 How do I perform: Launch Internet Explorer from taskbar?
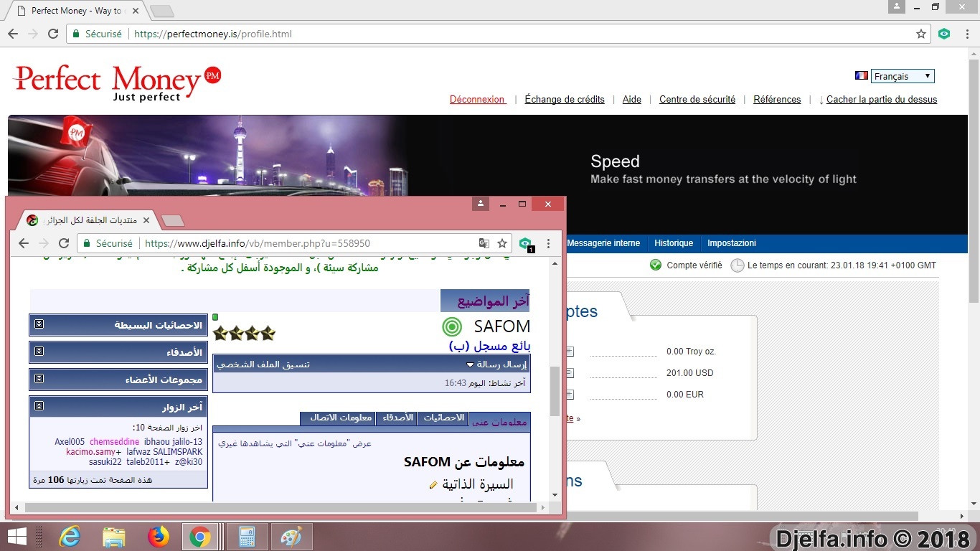tap(70, 537)
